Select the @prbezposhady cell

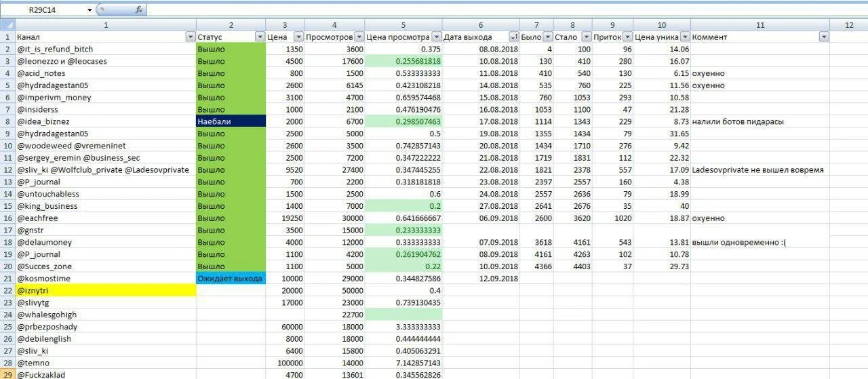click(x=105, y=327)
